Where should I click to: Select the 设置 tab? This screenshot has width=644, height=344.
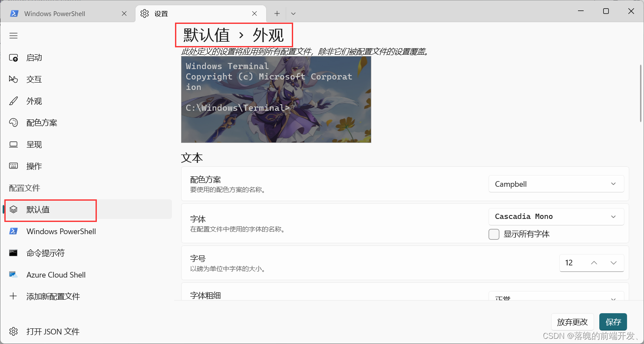(x=200, y=13)
